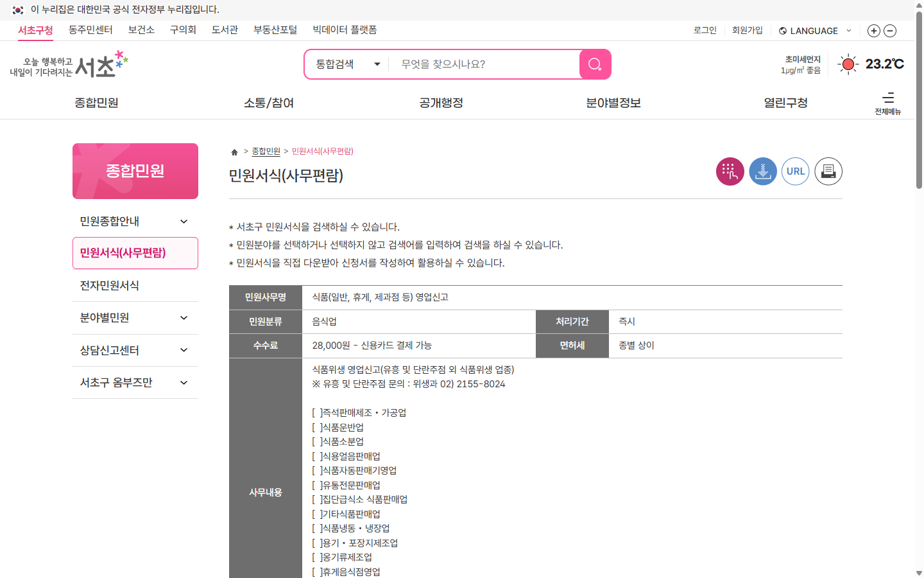
Task: Click the 초미세먼지 air quality info
Action: point(801,64)
